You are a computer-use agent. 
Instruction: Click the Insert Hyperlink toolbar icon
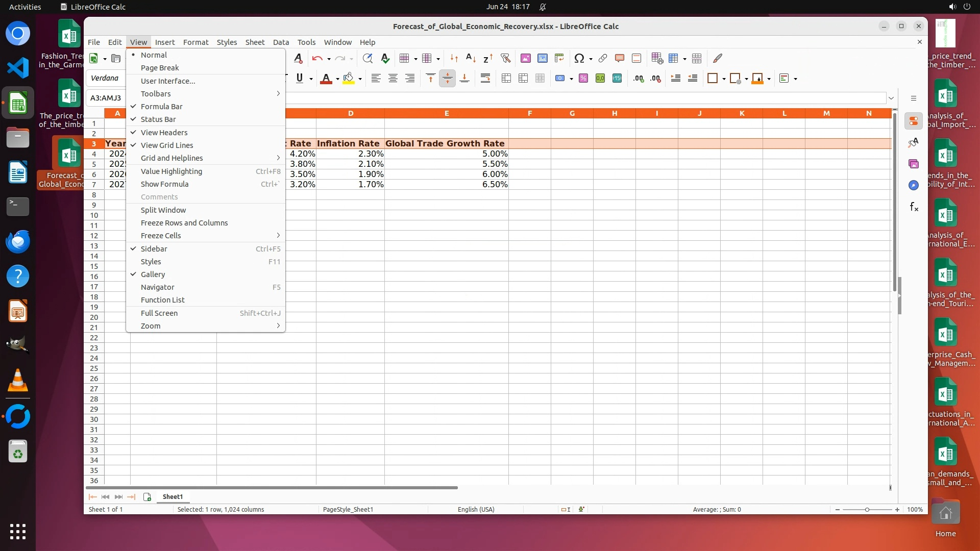click(x=603, y=58)
